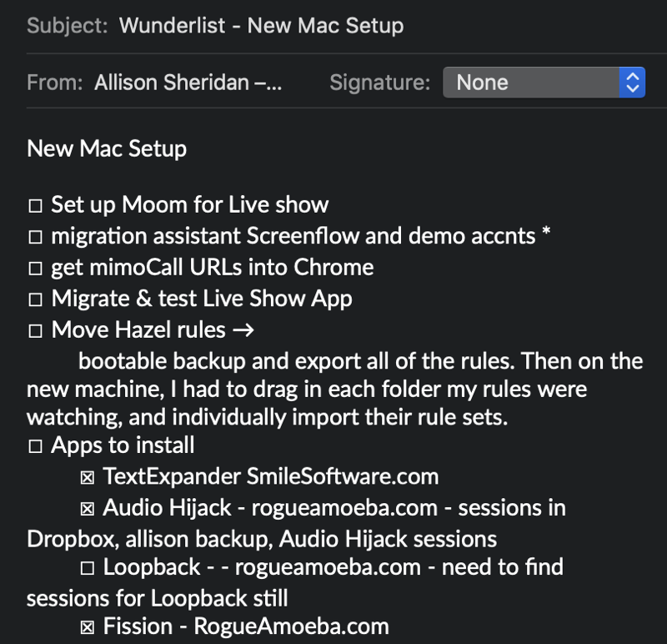Check the get mimoCall URLs box

point(35,269)
